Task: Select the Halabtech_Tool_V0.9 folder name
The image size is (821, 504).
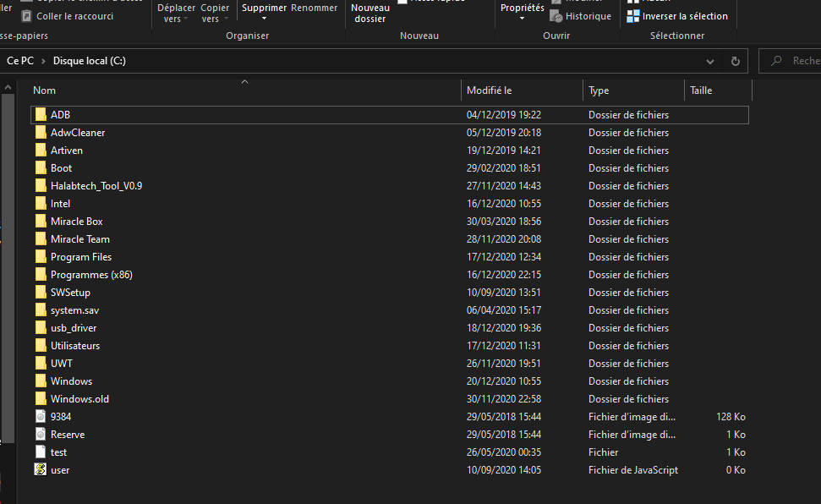Action: (96, 186)
